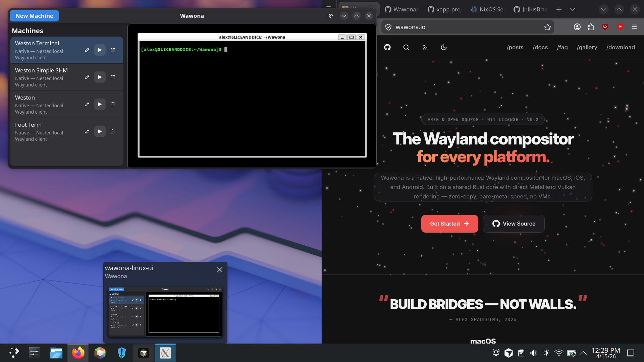Screen dimensions: 644x362
Task: Edit the Foot Term machine
Action: pos(87,131)
